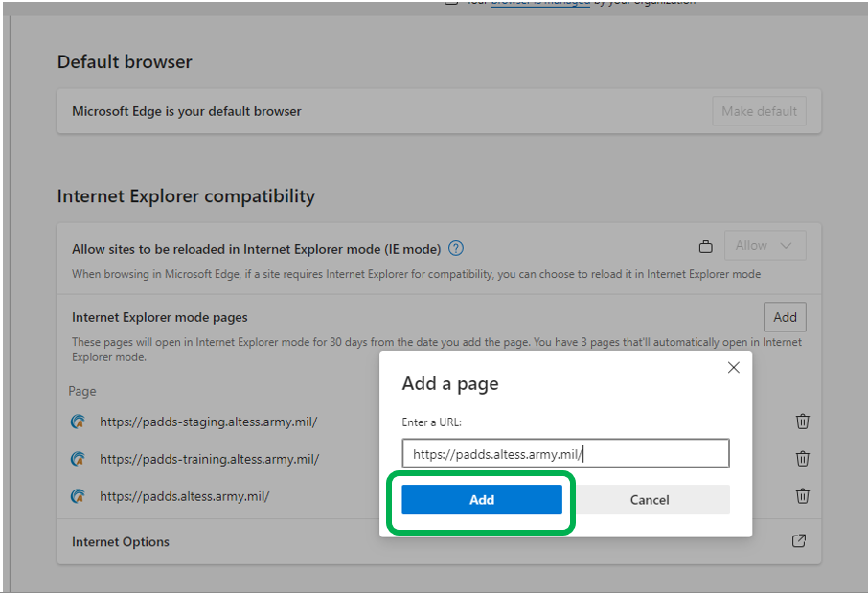This screenshot has height=593, width=868.
Task: Click Add to register a new IE mode page
Action: tap(785, 317)
